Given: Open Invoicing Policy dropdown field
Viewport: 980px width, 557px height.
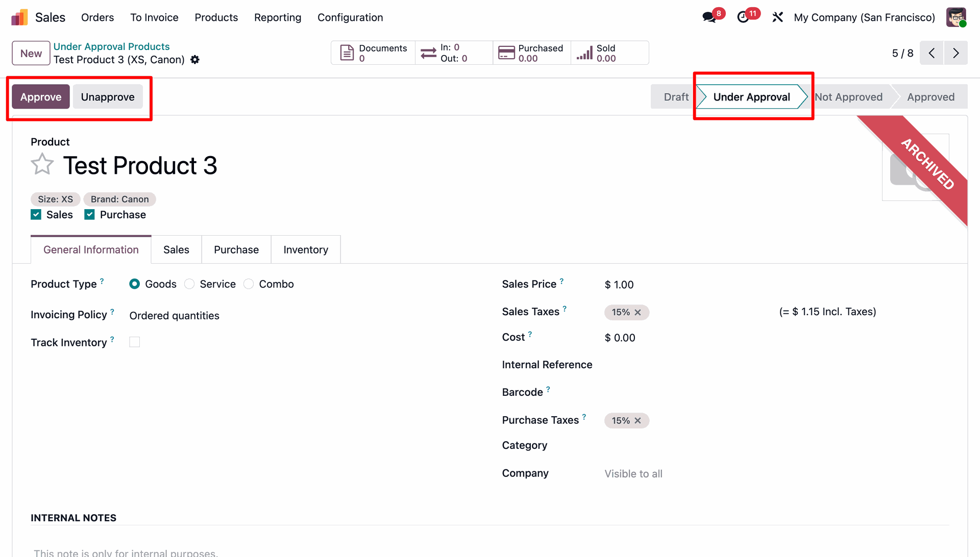Looking at the screenshot, I should pyautogui.click(x=175, y=316).
